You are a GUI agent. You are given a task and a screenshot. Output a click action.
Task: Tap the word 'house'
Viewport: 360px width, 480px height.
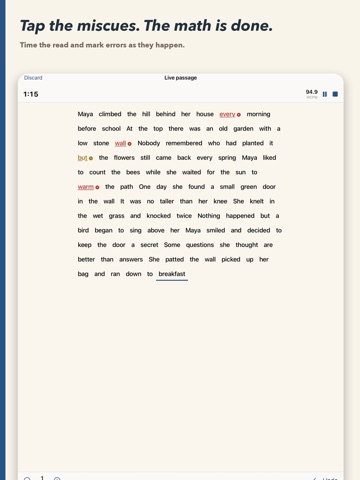[205, 114]
